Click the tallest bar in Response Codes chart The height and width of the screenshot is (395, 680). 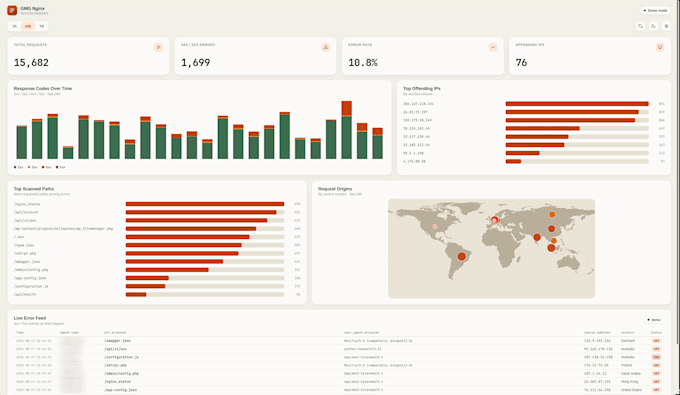347,130
